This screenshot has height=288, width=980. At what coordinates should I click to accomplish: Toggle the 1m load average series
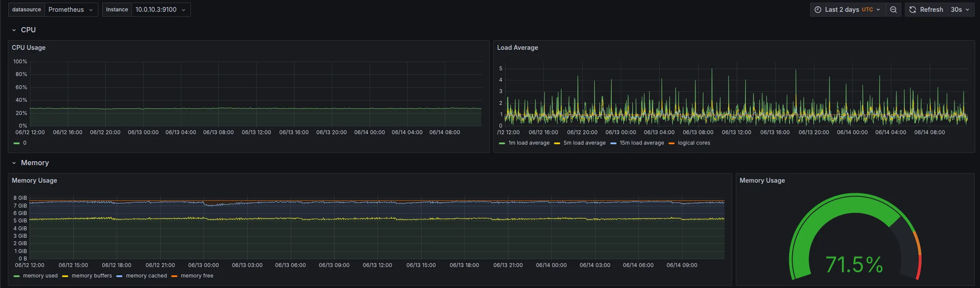click(529, 143)
